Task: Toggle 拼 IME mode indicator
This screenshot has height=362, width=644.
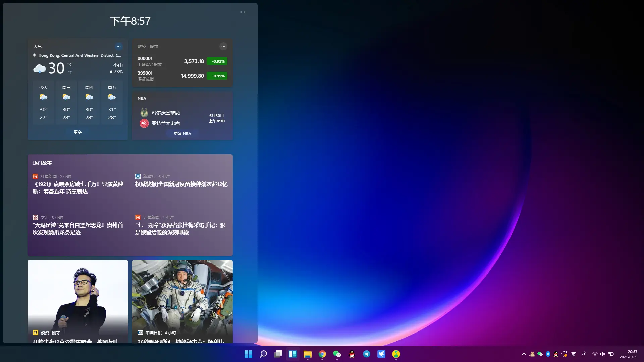Action: point(584,354)
